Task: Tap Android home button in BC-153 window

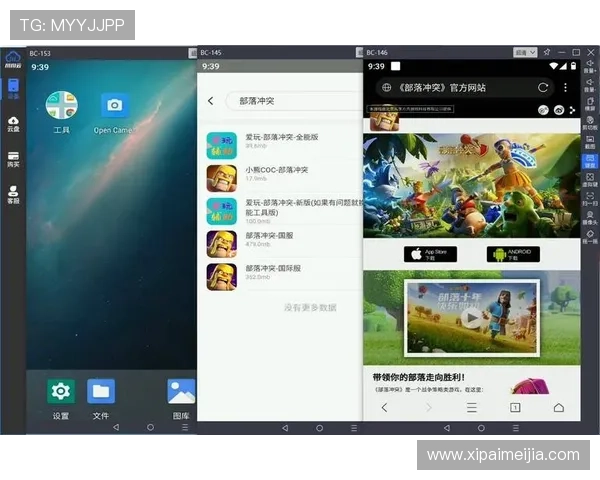Action: tap(150, 427)
